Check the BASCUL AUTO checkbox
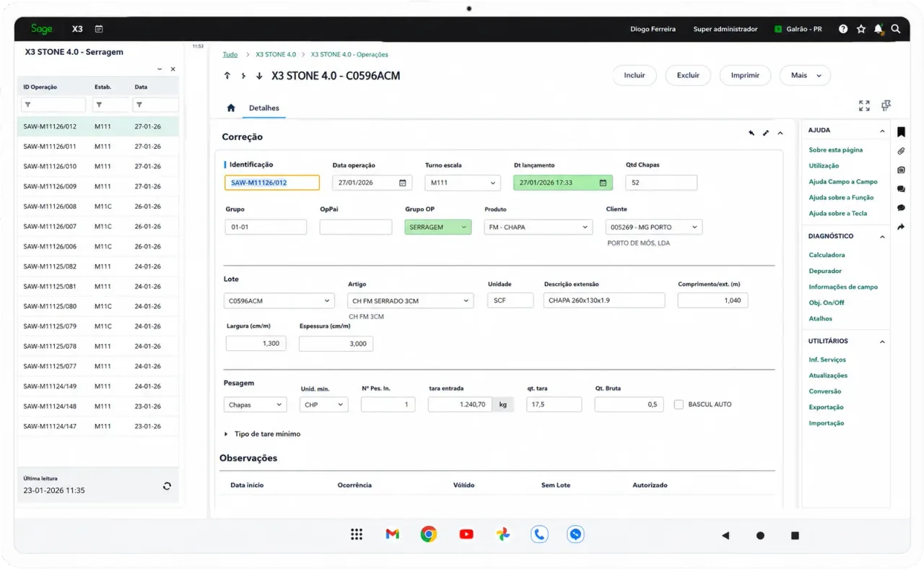This screenshot has width=924, height=569. (x=679, y=404)
